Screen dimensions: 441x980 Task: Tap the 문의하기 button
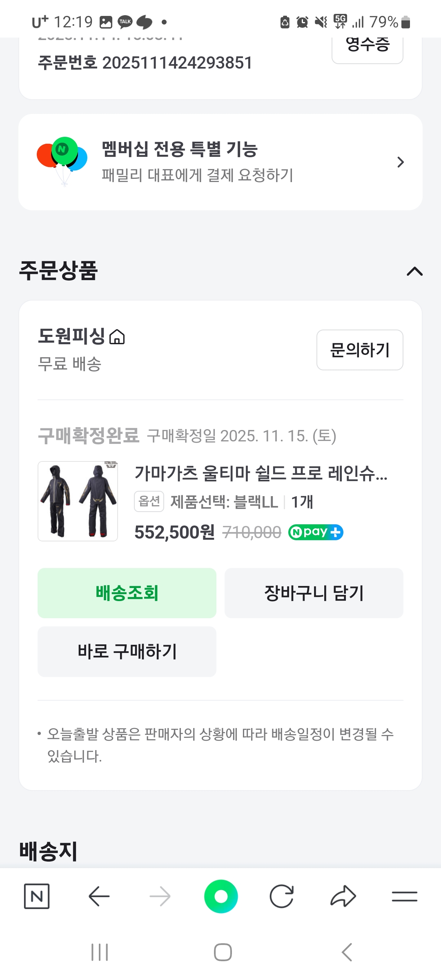click(x=360, y=350)
